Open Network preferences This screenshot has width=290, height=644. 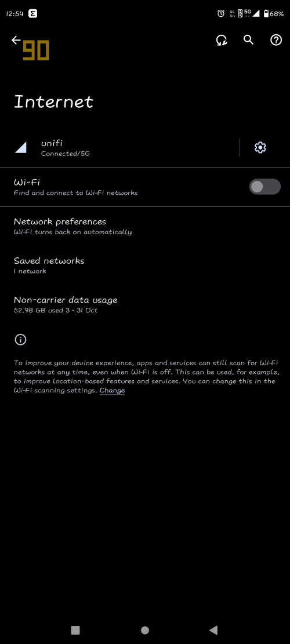click(x=145, y=226)
